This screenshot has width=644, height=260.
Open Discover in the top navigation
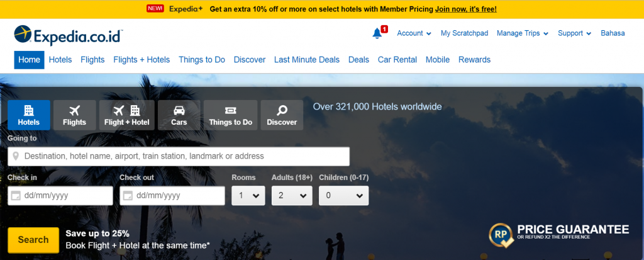pos(250,60)
